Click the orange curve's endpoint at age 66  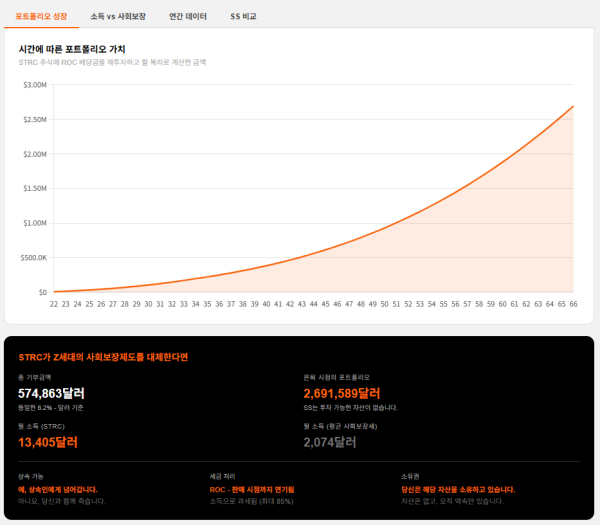pos(573,106)
